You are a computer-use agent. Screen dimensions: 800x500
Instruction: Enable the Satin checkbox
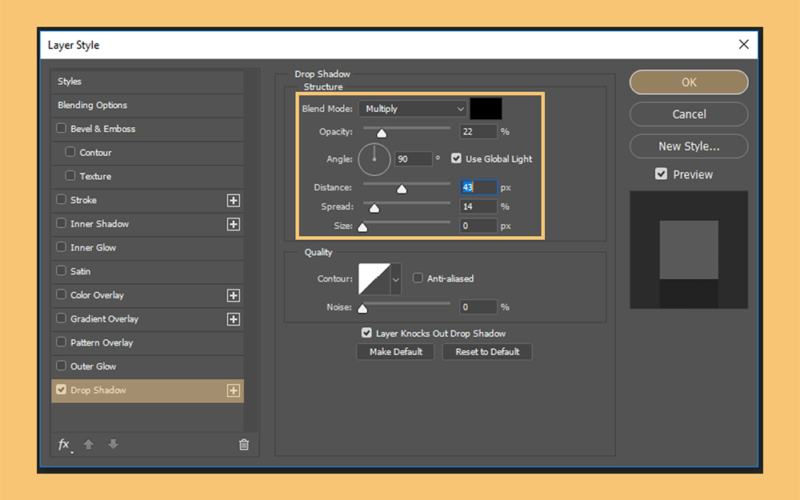coord(61,270)
